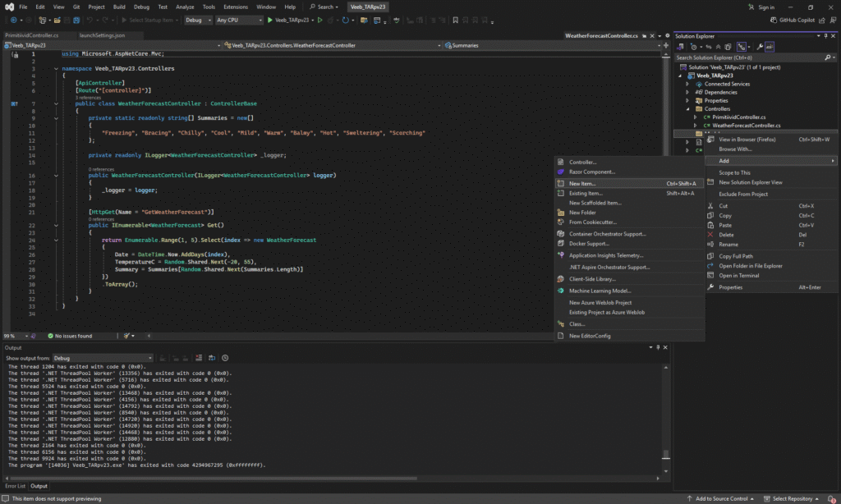
Task: Open the Debug configuration dropdown
Action: point(197,20)
